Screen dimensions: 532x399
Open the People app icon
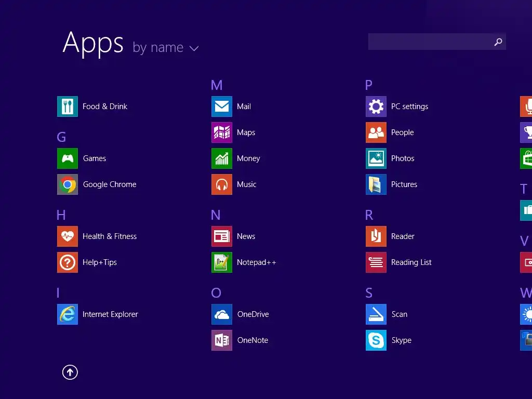(376, 132)
